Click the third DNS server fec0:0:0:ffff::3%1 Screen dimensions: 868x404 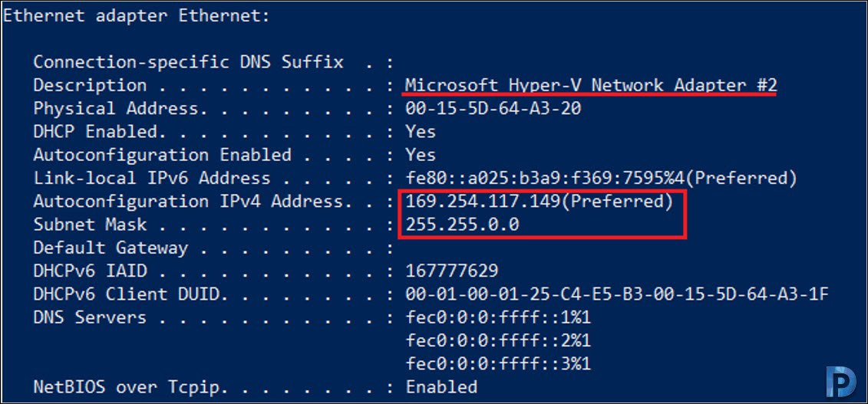click(498, 363)
